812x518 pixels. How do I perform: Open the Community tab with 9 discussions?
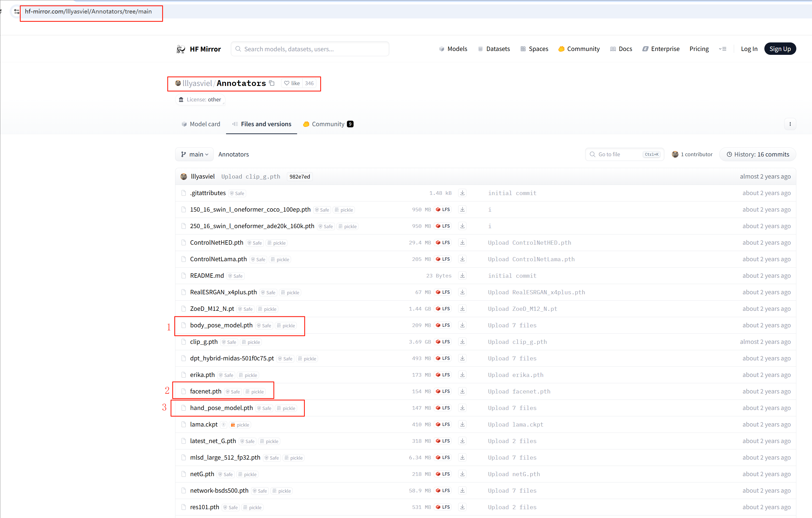point(327,124)
